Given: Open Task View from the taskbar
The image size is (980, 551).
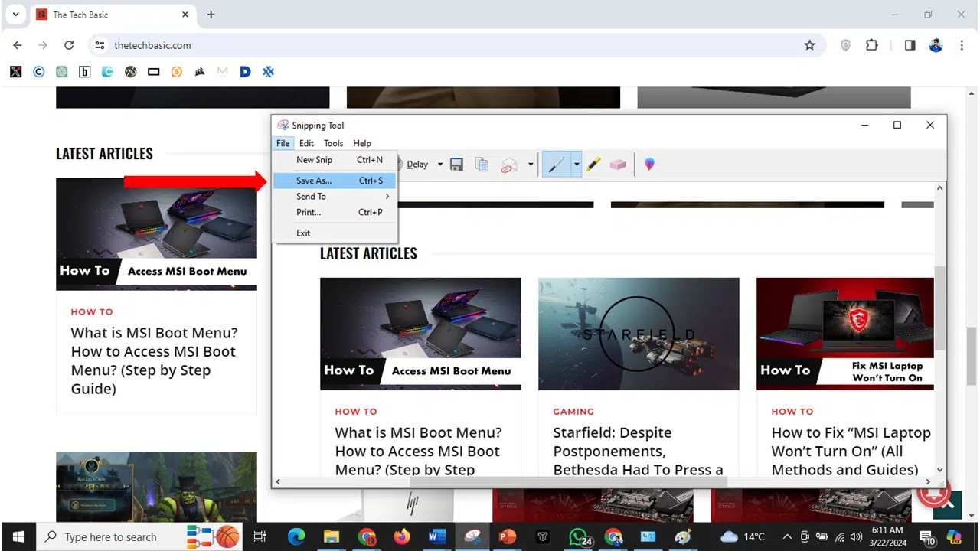Looking at the screenshot, I should click(260, 536).
